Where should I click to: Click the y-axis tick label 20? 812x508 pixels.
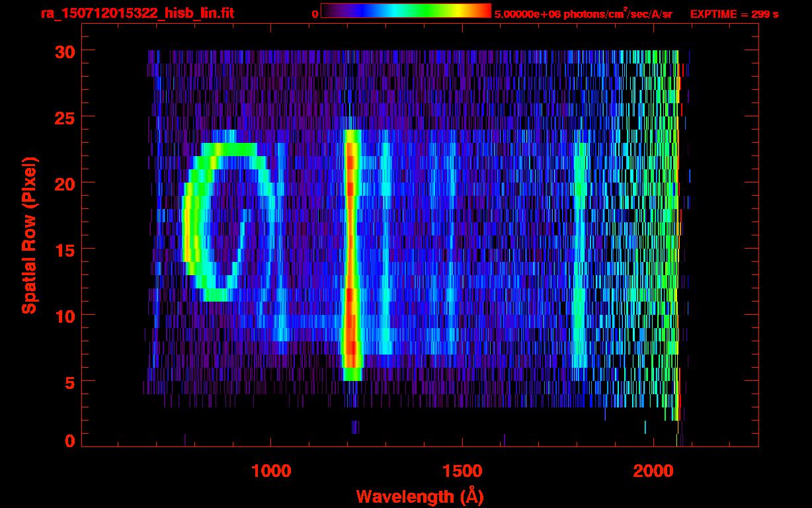click(64, 183)
